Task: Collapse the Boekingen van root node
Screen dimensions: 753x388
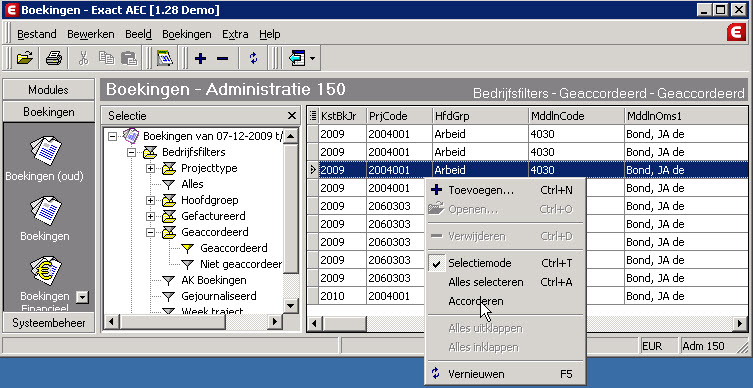Action: pyautogui.click(x=112, y=137)
